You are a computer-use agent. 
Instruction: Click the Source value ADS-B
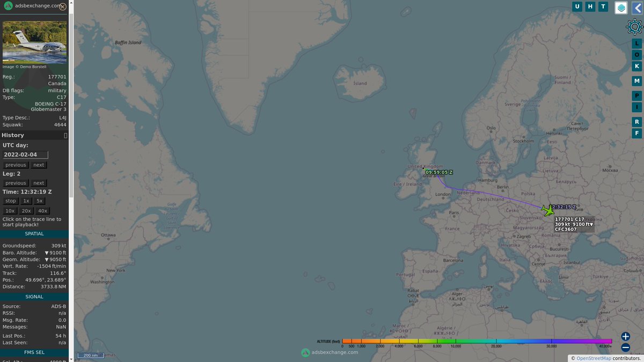click(58, 306)
